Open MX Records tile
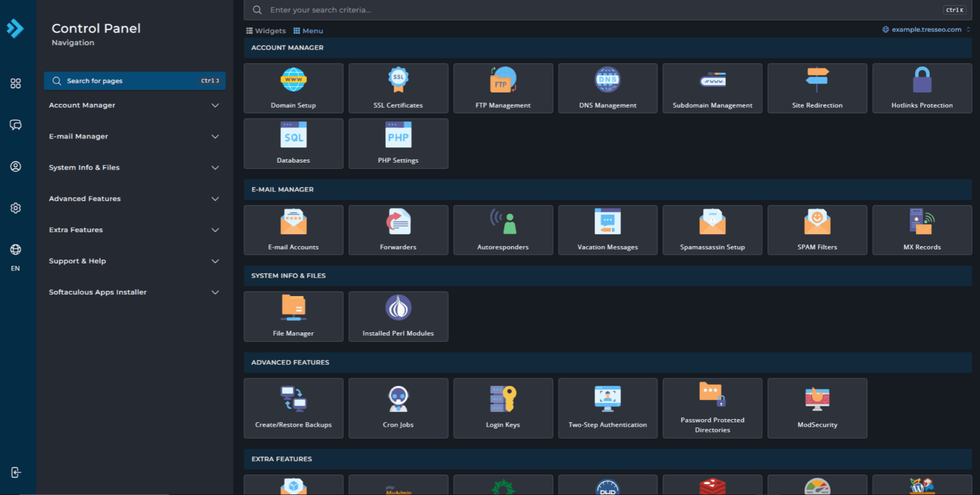The image size is (980, 495). (x=922, y=230)
